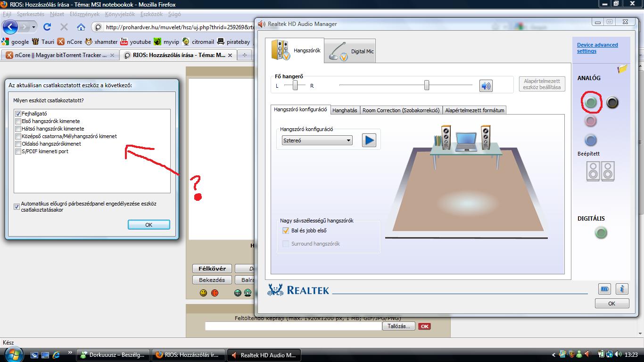Click the Fő hangerő volume slider handle
Viewport: 644px width, 362px height.
click(x=427, y=85)
